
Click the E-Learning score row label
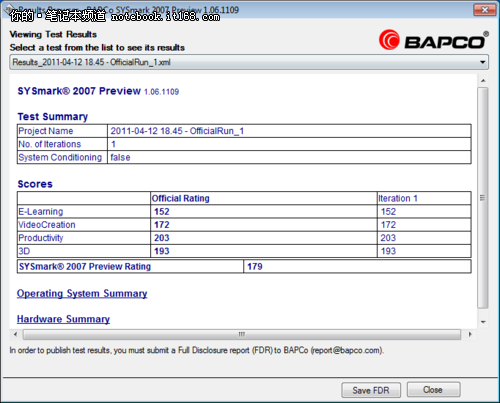(x=41, y=212)
